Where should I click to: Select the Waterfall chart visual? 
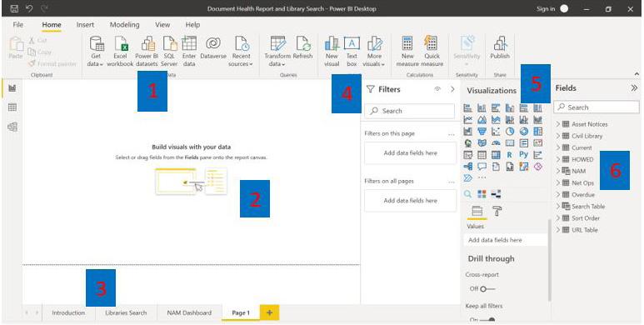468,132
